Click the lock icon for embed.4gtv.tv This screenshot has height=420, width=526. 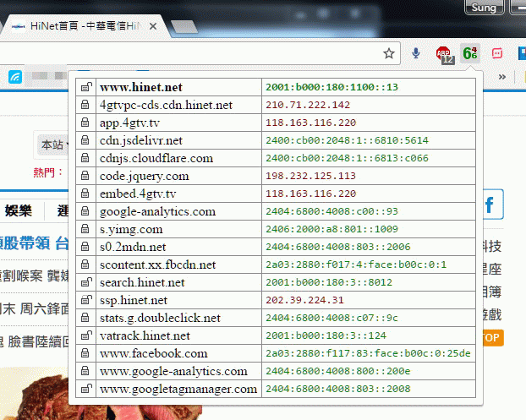tap(85, 194)
